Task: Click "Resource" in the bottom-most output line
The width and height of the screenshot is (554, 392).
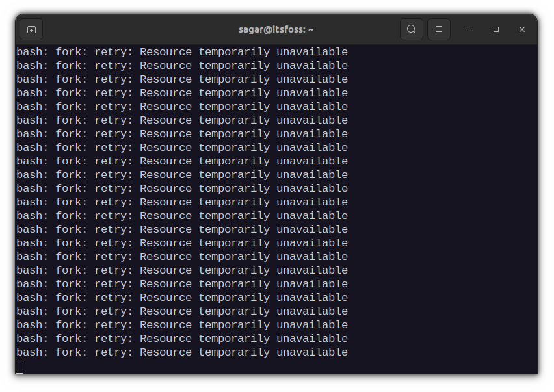Action: tap(166, 352)
